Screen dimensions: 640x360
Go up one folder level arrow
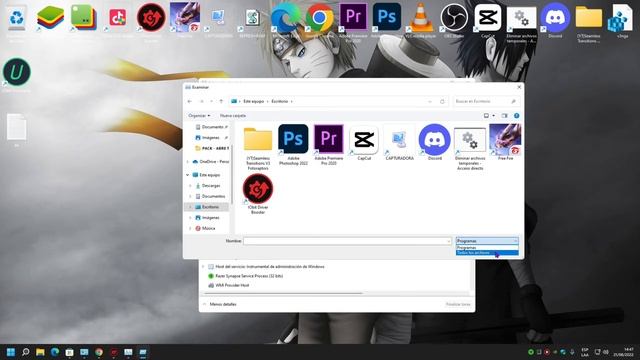tap(221, 101)
